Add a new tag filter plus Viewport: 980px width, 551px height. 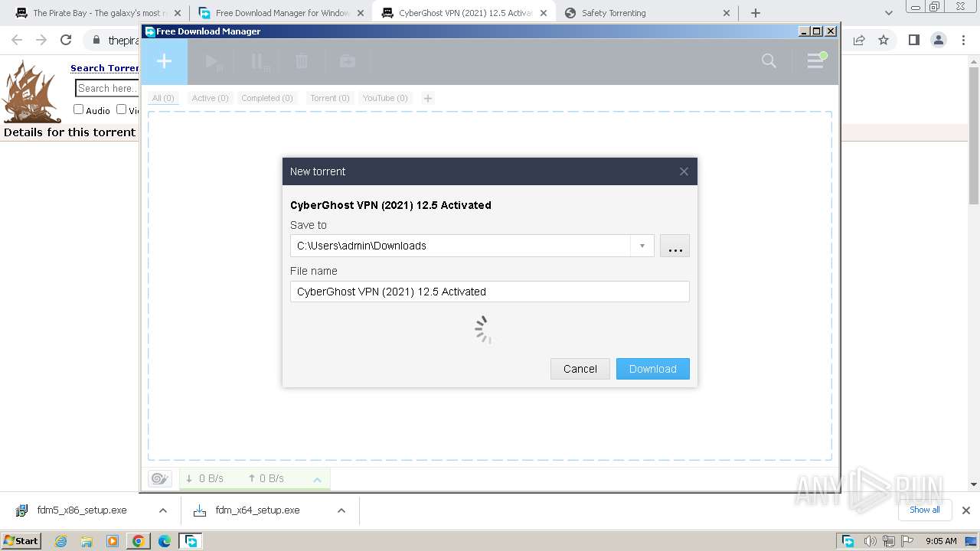[x=428, y=98]
